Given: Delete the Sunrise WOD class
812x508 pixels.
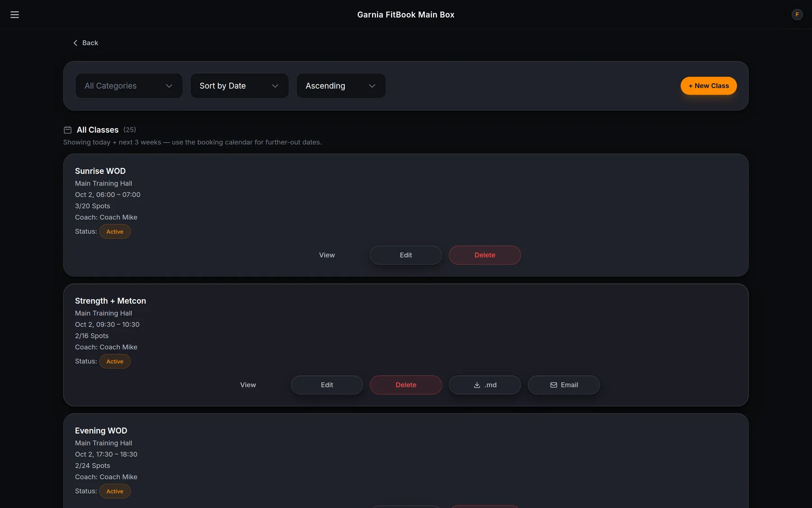Looking at the screenshot, I should click(485, 255).
